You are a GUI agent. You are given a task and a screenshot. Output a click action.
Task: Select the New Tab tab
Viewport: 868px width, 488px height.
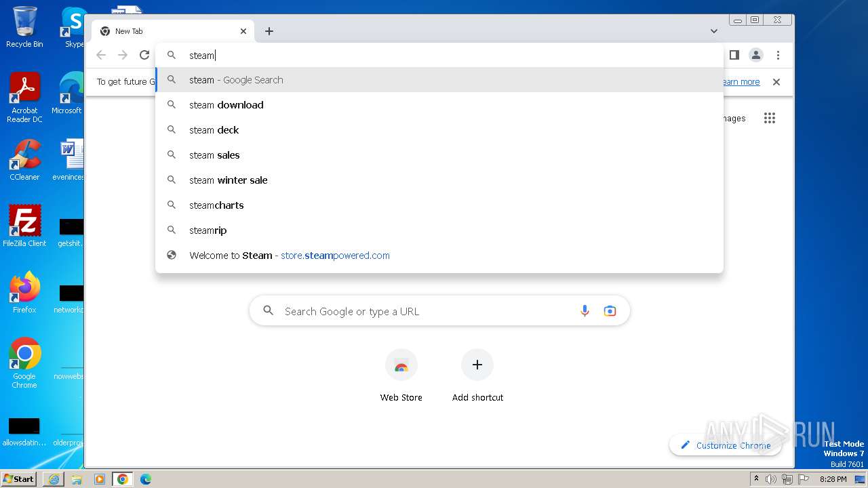[x=173, y=31]
